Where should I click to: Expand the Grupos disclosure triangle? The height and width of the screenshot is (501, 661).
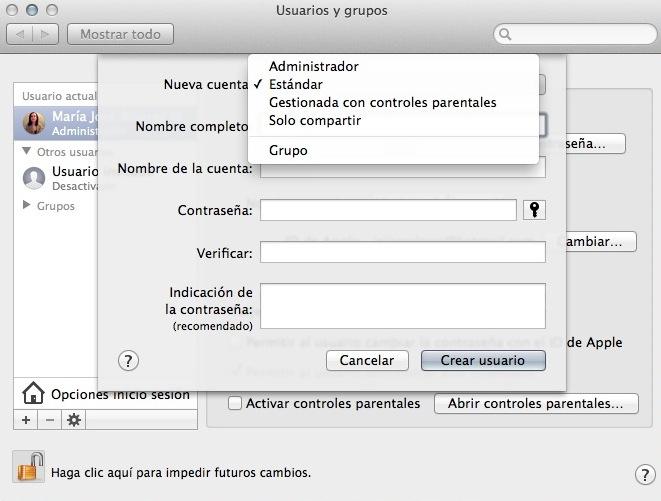[27, 206]
